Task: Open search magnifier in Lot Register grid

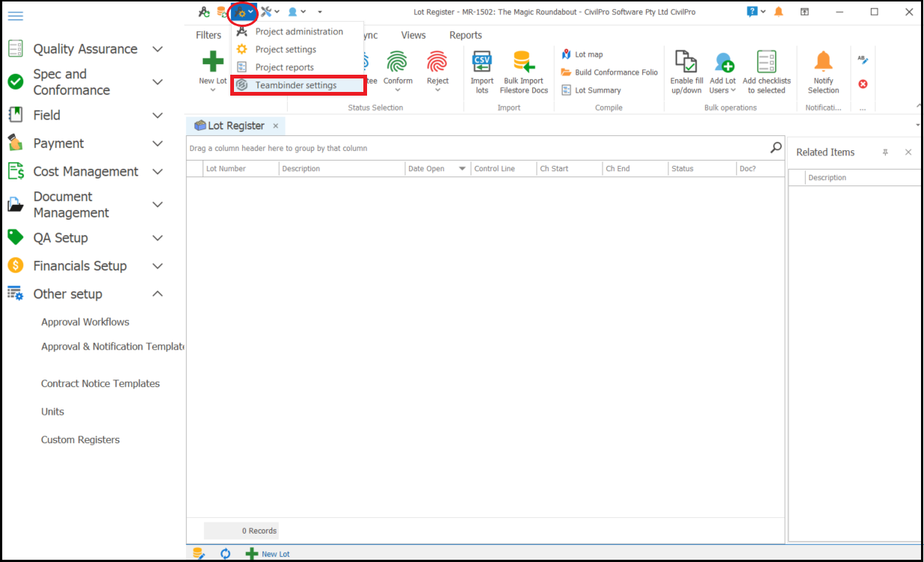Action: [x=776, y=148]
